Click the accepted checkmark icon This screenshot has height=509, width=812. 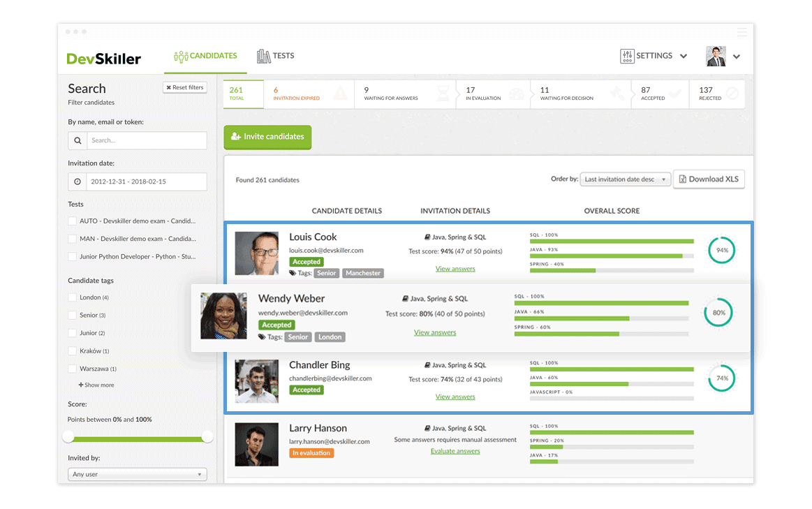pyautogui.click(x=674, y=94)
